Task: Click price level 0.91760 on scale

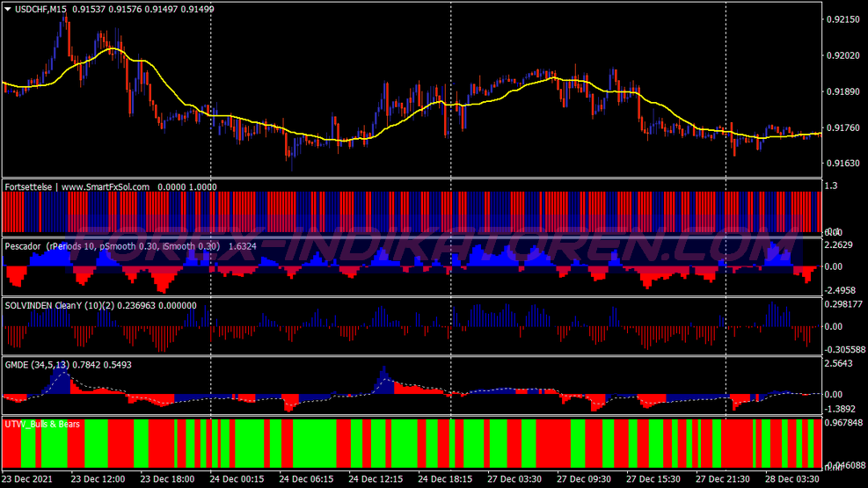Action: [843, 127]
